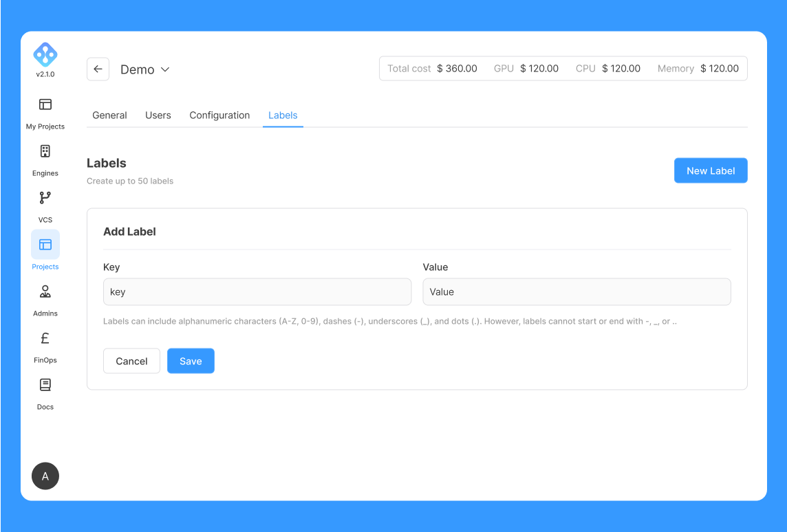Screen dimensions: 787x532
Task: Open My Projects in the sidebar
Action: pyautogui.click(x=45, y=113)
